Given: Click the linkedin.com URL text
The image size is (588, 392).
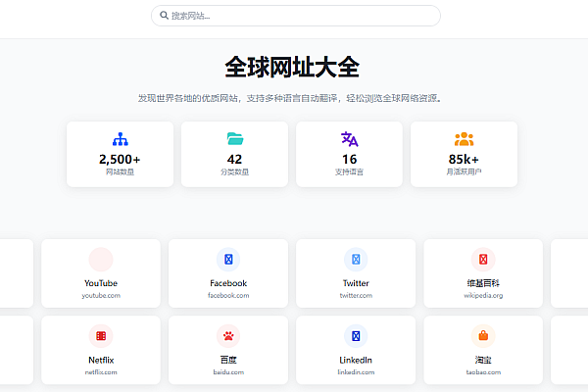Looking at the screenshot, I should coord(356,372).
